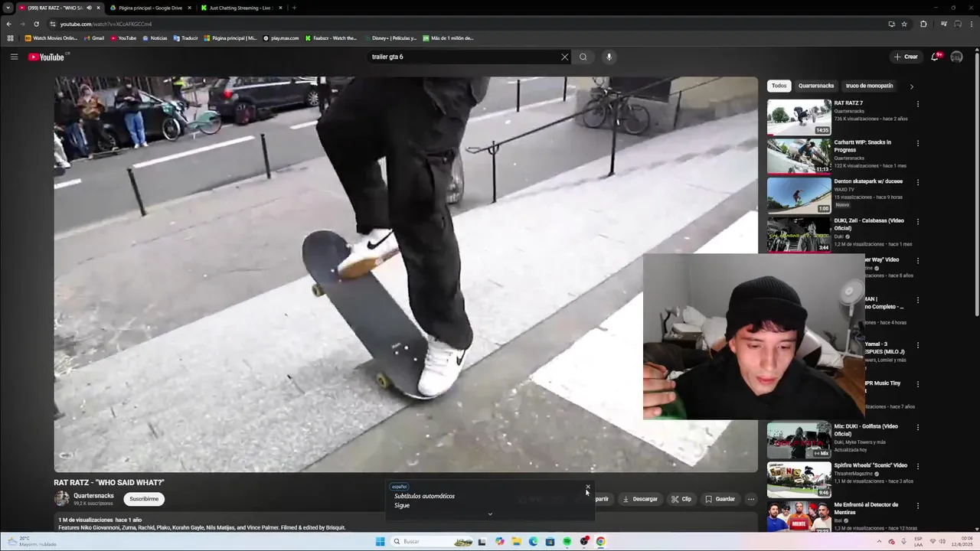Mute the RAT RATZ tab audio icon

pyautogui.click(x=90, y=8)
